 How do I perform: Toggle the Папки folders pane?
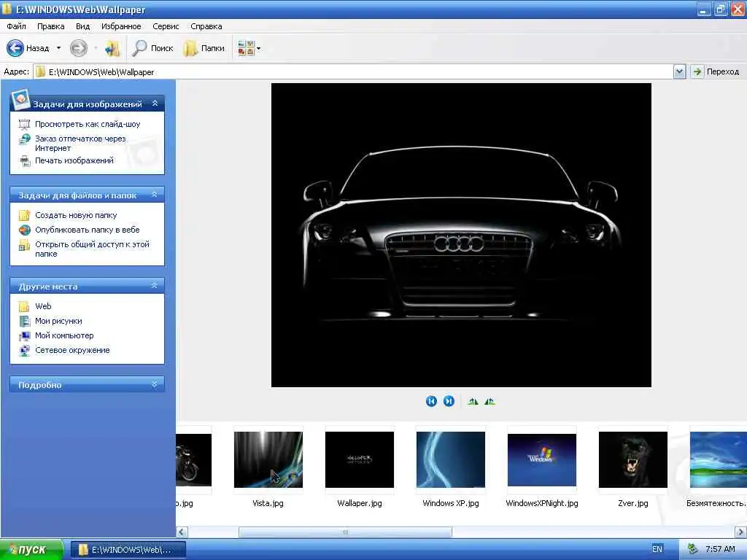click(204, 48)
